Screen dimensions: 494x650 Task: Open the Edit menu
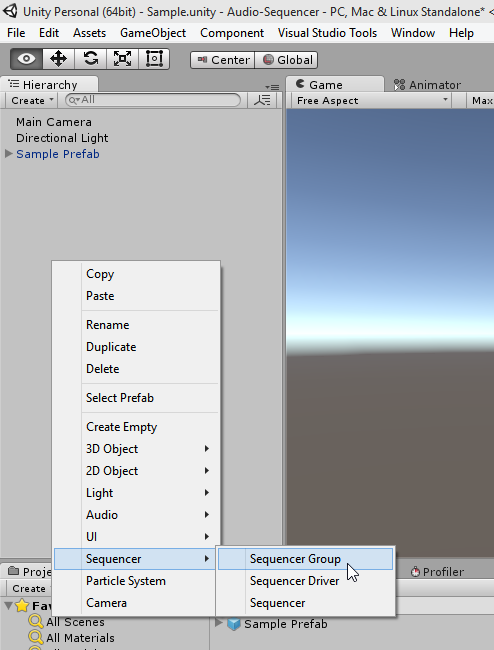[x=49, y=33]
